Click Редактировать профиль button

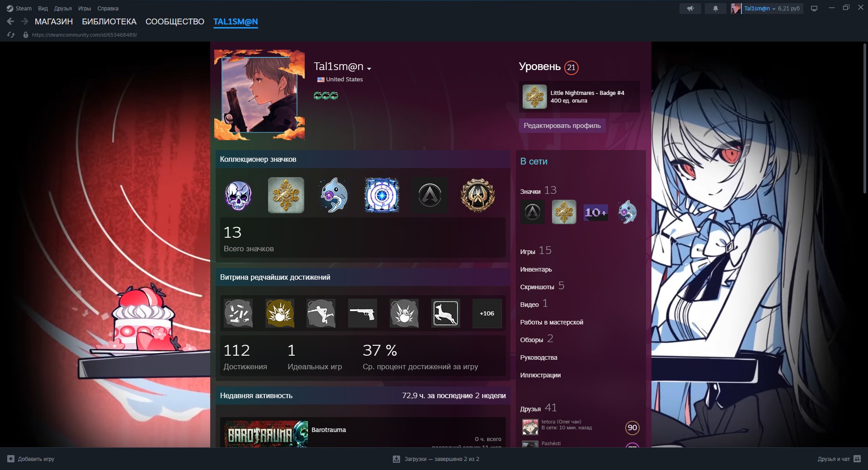562,126
